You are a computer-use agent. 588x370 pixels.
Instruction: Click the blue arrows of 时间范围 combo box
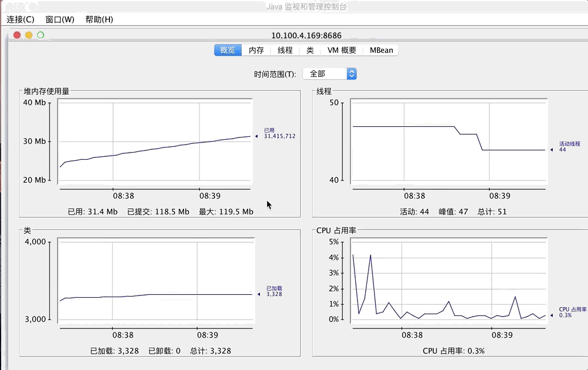tap(352, 74)
